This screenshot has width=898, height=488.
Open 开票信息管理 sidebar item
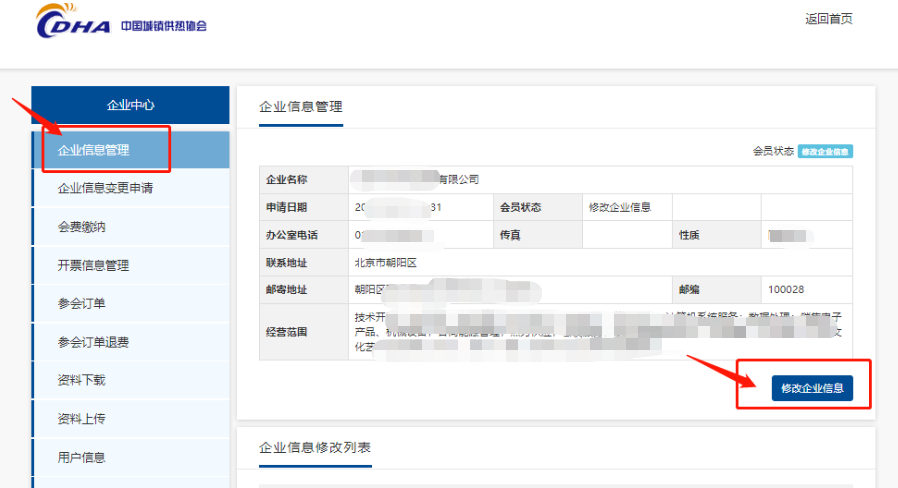point(131,265)
